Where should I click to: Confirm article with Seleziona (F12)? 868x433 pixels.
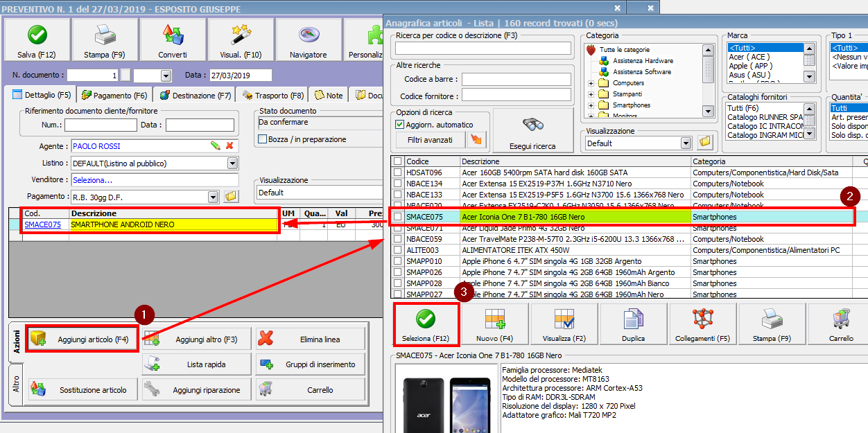coord(426,325)
